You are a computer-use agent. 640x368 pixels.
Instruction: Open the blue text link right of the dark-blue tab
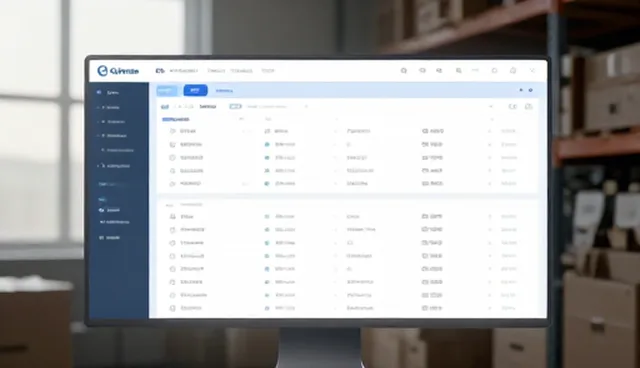[x=224, y=91]
